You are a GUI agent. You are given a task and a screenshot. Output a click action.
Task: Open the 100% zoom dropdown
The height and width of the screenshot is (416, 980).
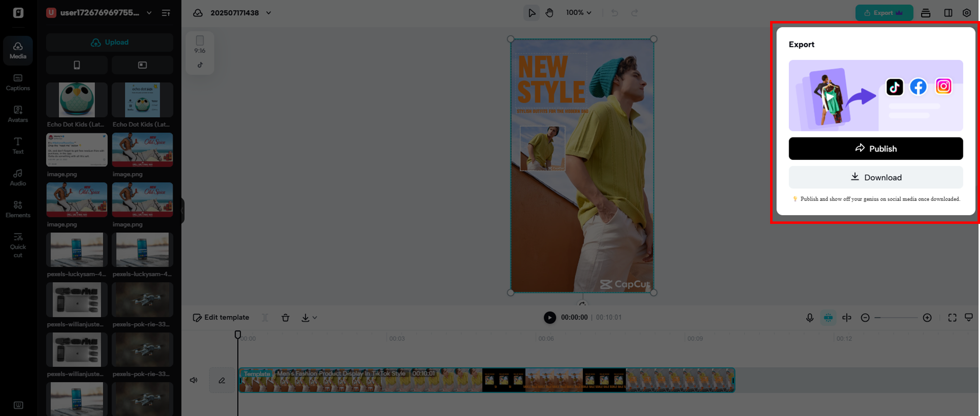tap(578, 13)
